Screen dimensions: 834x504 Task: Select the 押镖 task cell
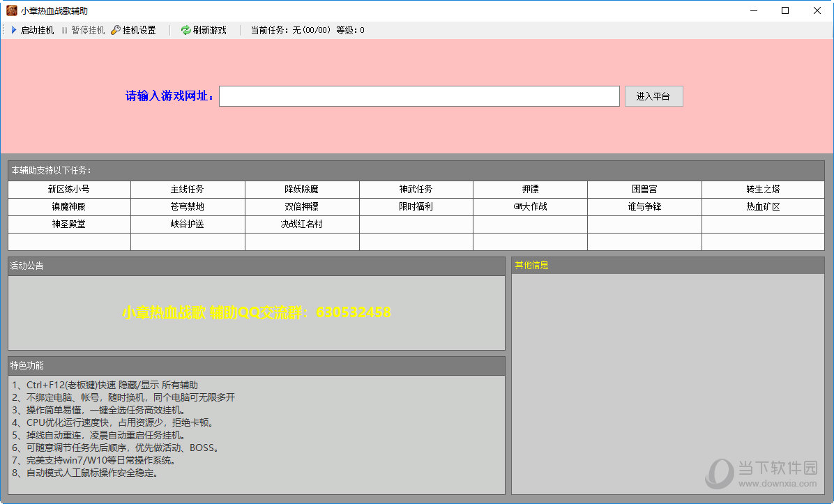[530, 190]
